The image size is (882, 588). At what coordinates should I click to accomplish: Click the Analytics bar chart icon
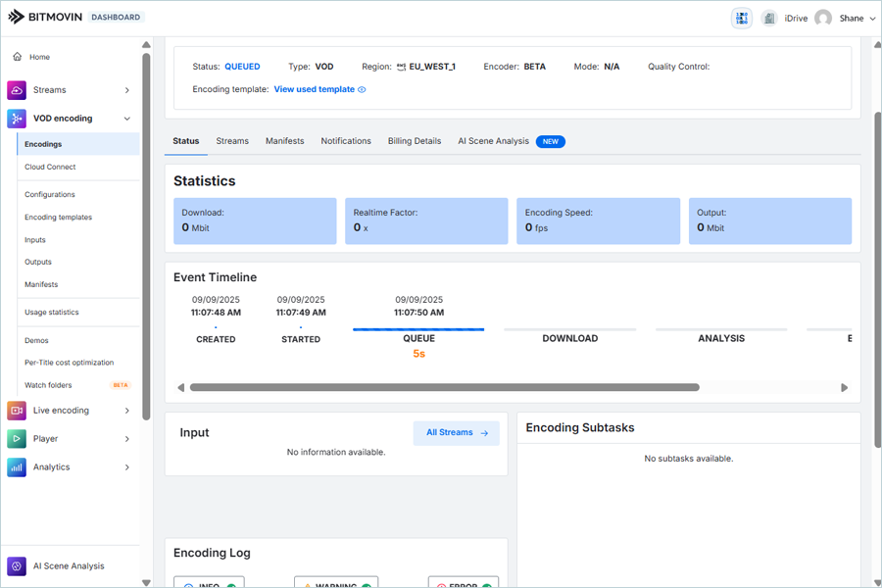[x=17, y=467]
